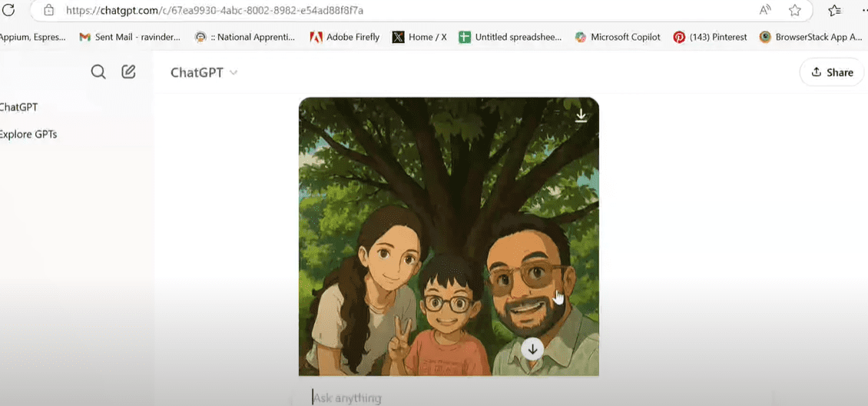This screenshot has height=406, width=868.
Task: Open the Favorites list icon
Action: point(835,10)
